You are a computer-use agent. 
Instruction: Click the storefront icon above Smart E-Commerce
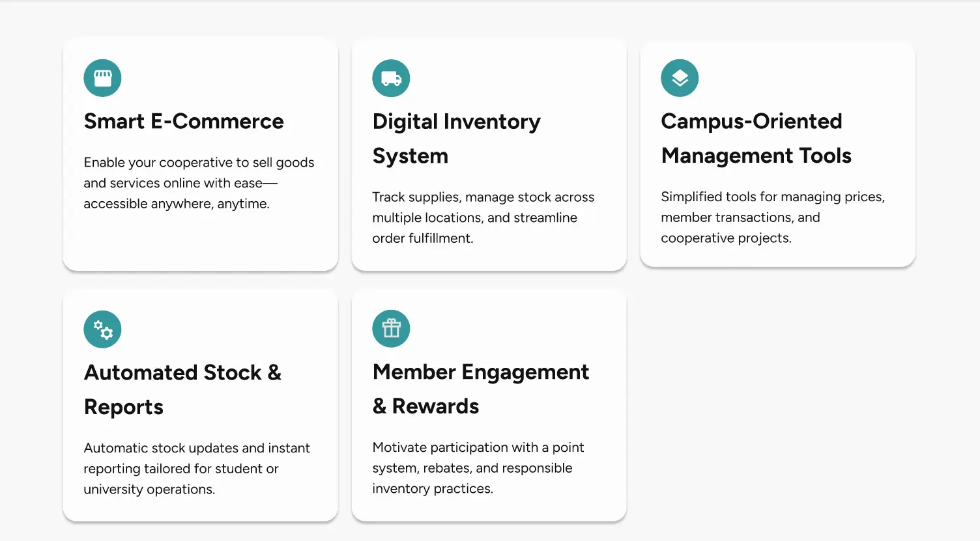[102, 78]
